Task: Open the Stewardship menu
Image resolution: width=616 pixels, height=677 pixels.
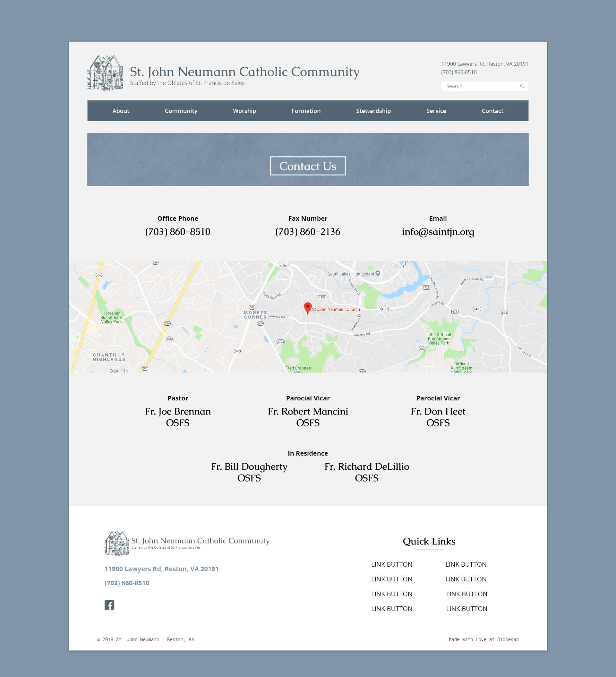Action: (x=373, y=111)
